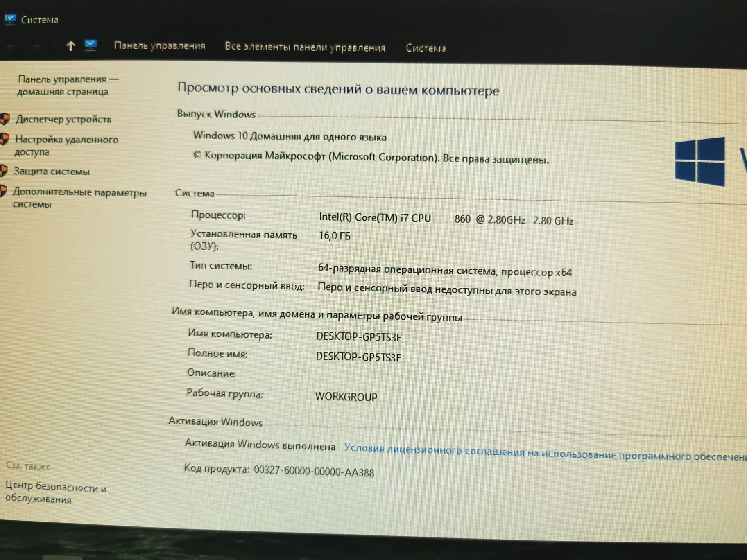The image size is (747, 560).
Task: Click the Тип системы: label
Action: click(221, 265)
